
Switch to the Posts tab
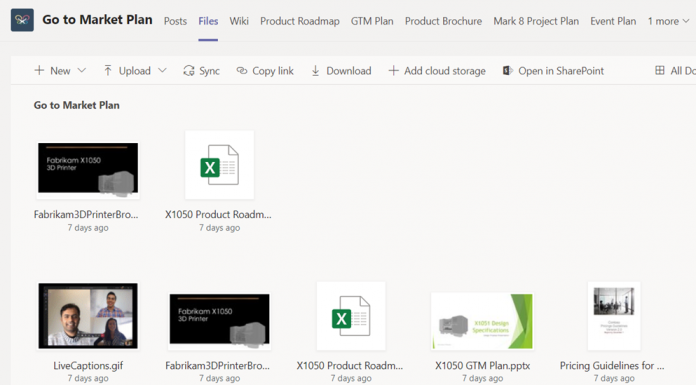[175, 21]
